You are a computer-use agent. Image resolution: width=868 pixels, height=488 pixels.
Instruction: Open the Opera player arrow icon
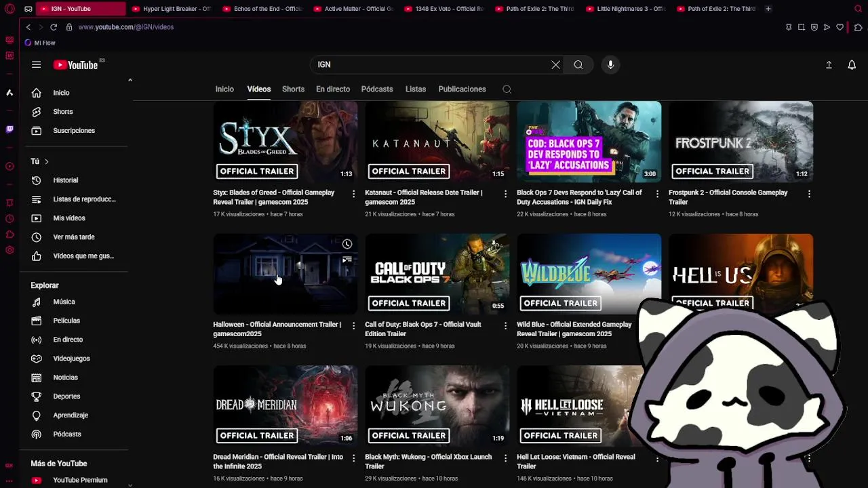click(x=827, y=27)
